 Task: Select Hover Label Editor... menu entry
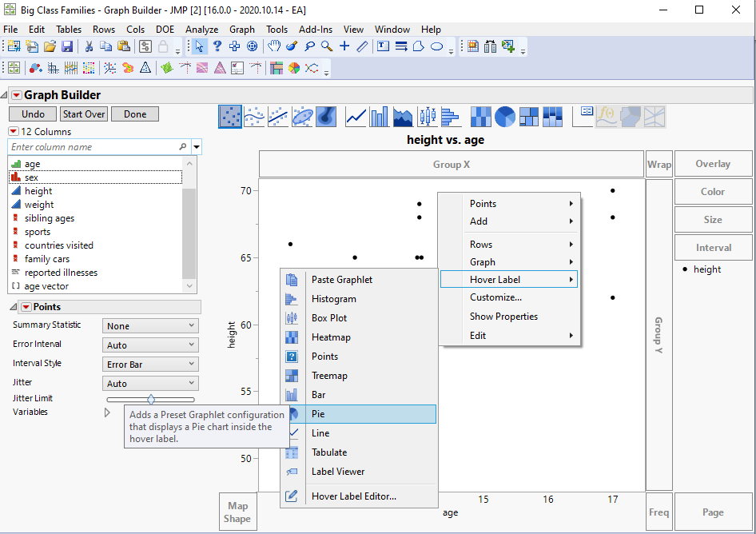pos(353,496)
